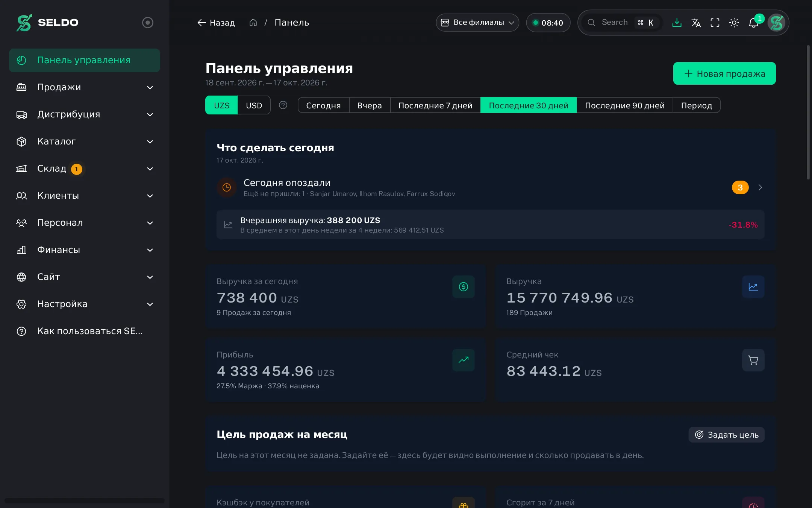
Task: Click the help question mark near currency
Action: [283, 105]
